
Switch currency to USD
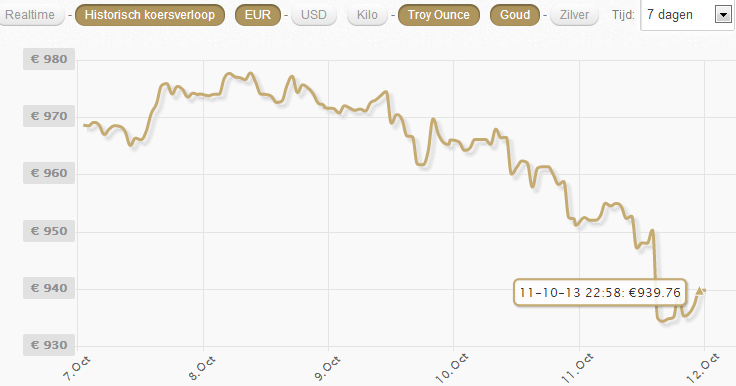[314, 15]
